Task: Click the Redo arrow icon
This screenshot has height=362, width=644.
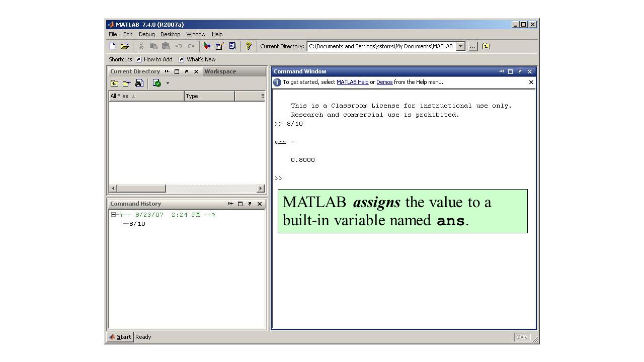Action: (x=191, y=46)
